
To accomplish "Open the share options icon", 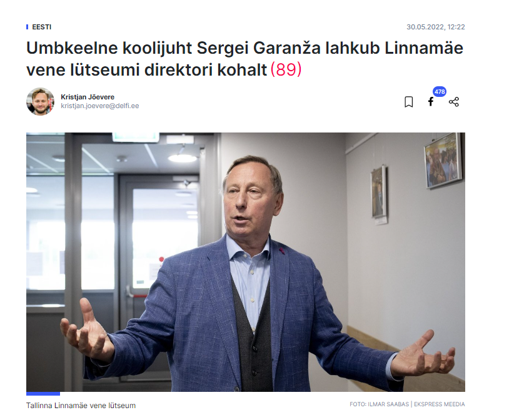I will pos(454,102).
